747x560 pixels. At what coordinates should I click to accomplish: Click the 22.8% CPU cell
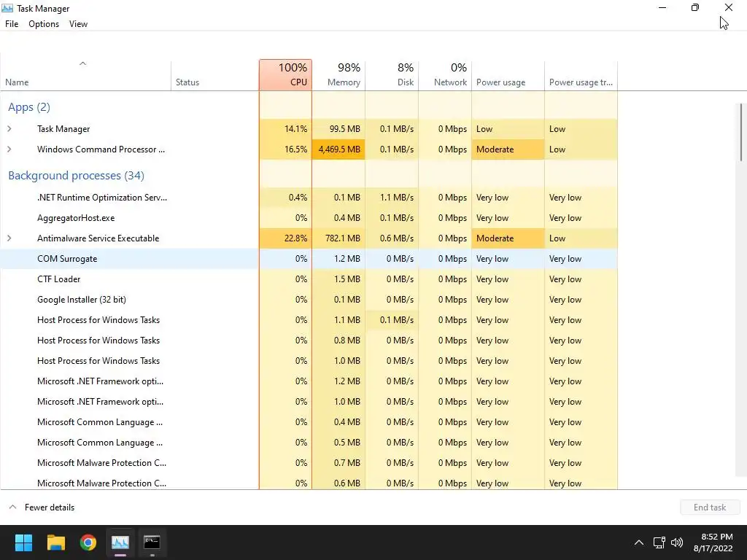coord(285,238)
